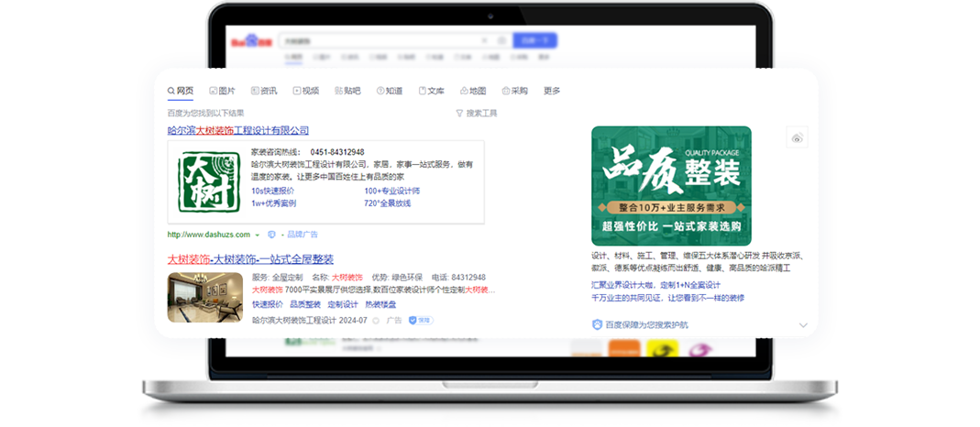
Task: Click the http://www.dashuzs.com URL
Action: [209, 235]
